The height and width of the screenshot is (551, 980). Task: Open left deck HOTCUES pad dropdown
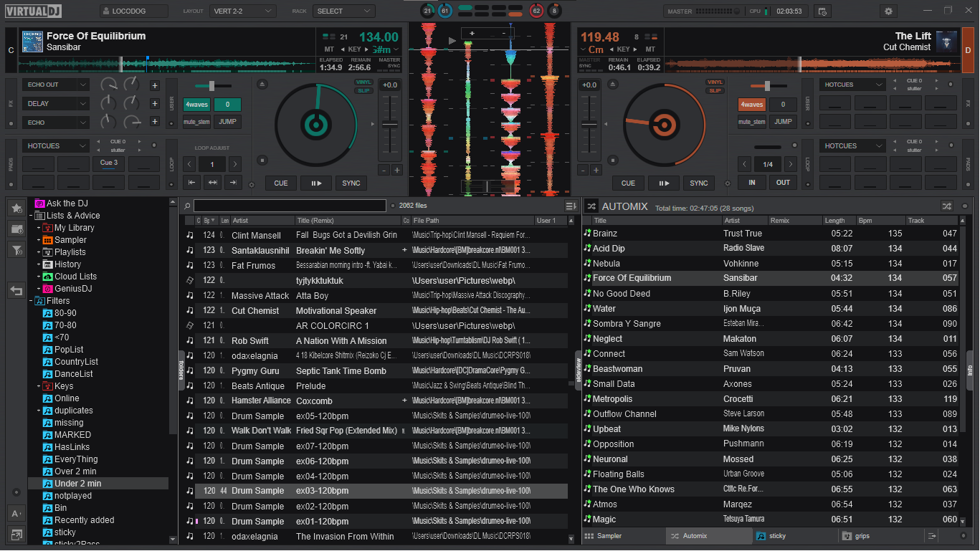[x=56, y=145]
